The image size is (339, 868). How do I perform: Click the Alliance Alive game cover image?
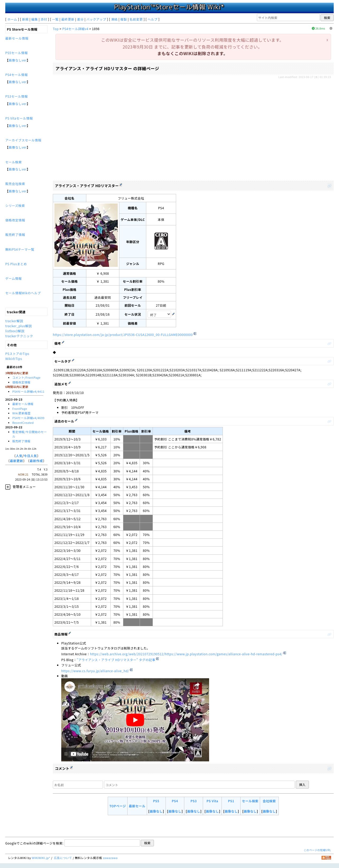click(x=86, y=235)
